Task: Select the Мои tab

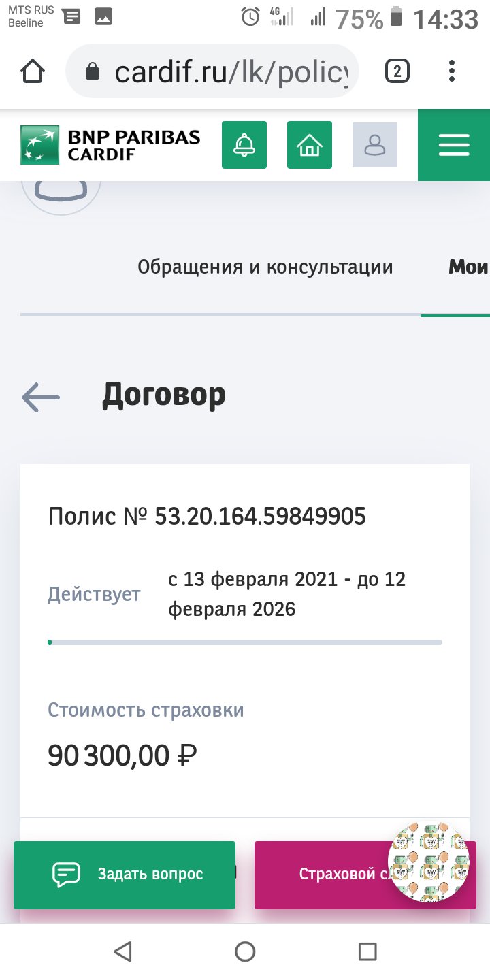Action: (x=468, y=267)
